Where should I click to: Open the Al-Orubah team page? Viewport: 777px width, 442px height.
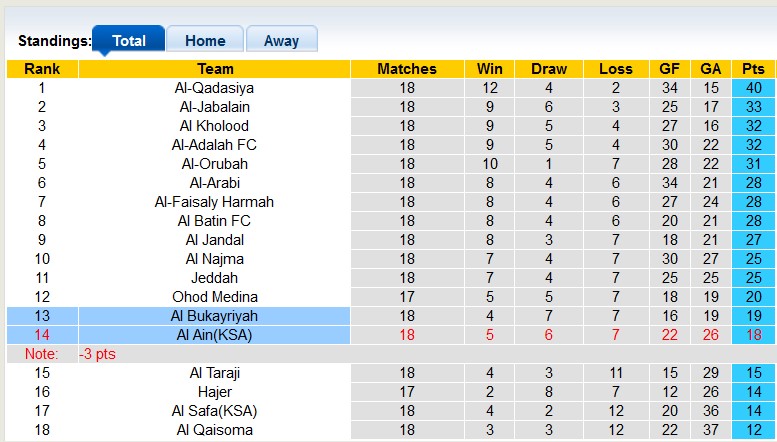[214, 164]
